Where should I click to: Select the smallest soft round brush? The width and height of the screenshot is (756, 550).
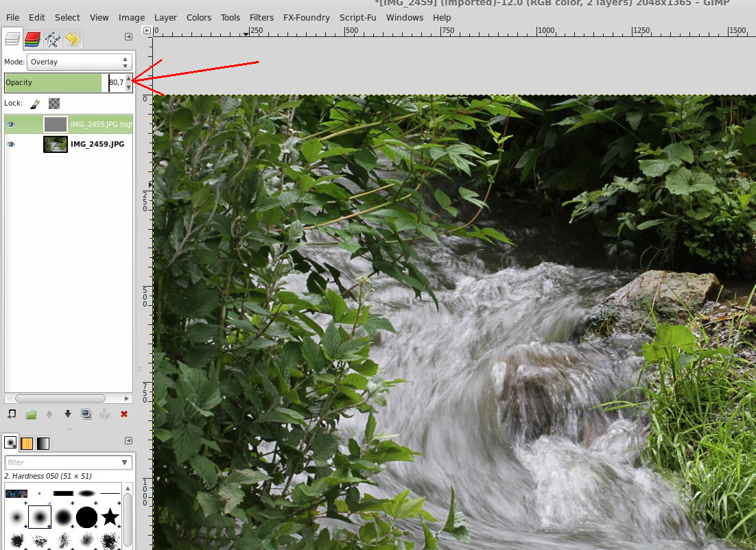point(16,517)
